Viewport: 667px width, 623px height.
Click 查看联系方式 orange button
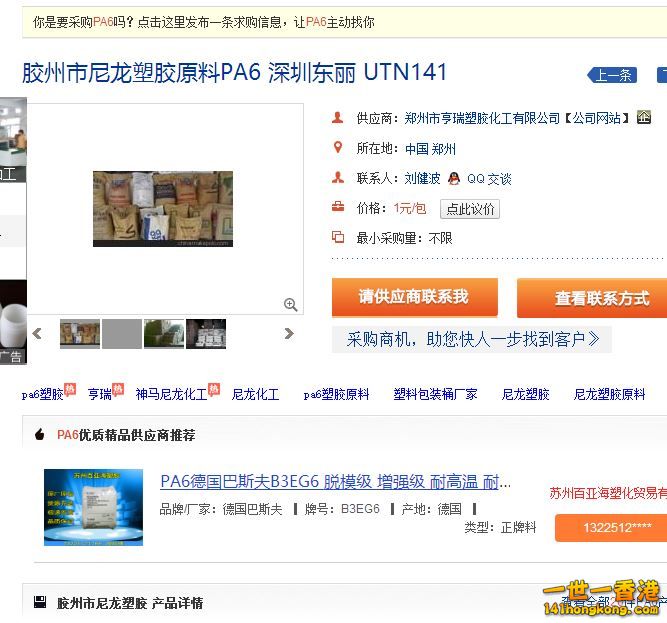[x=592, y=298]
